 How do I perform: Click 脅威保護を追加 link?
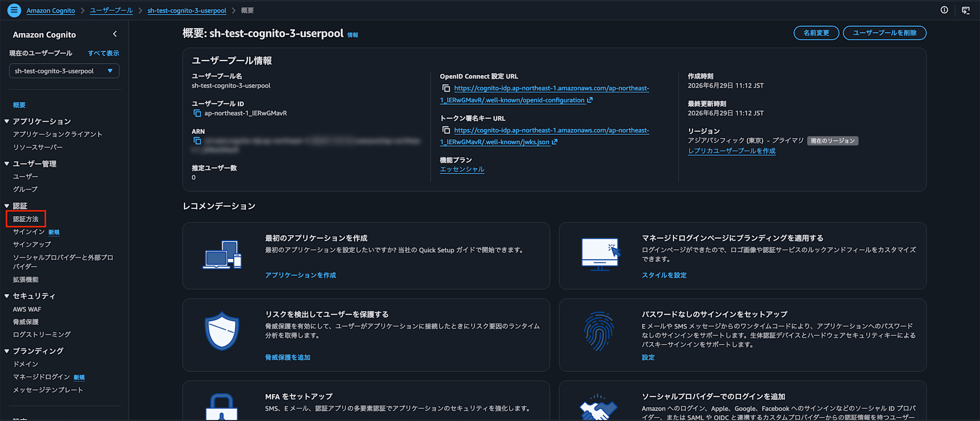click(288, 358)
